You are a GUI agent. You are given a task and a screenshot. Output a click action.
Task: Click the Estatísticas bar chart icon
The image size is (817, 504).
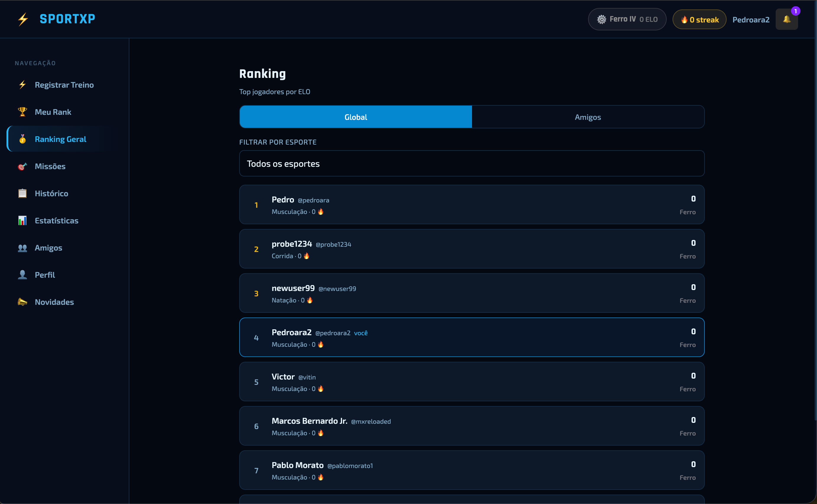click(x=22, y=220)
